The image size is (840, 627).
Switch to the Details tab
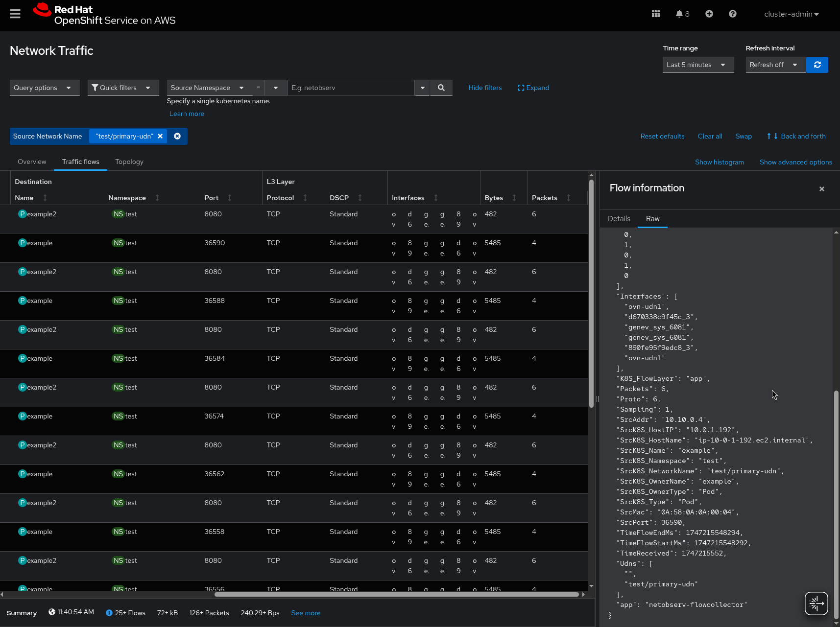point(619,219)
